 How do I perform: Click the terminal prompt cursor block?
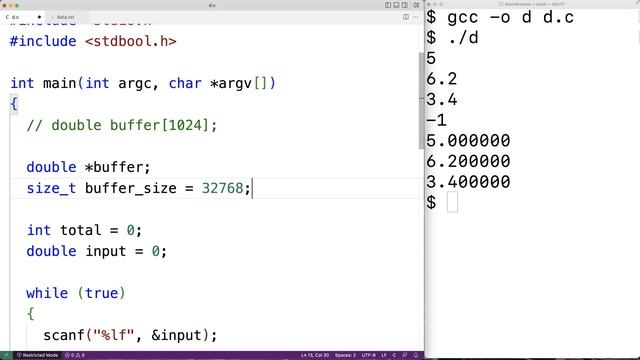point(452,202)
